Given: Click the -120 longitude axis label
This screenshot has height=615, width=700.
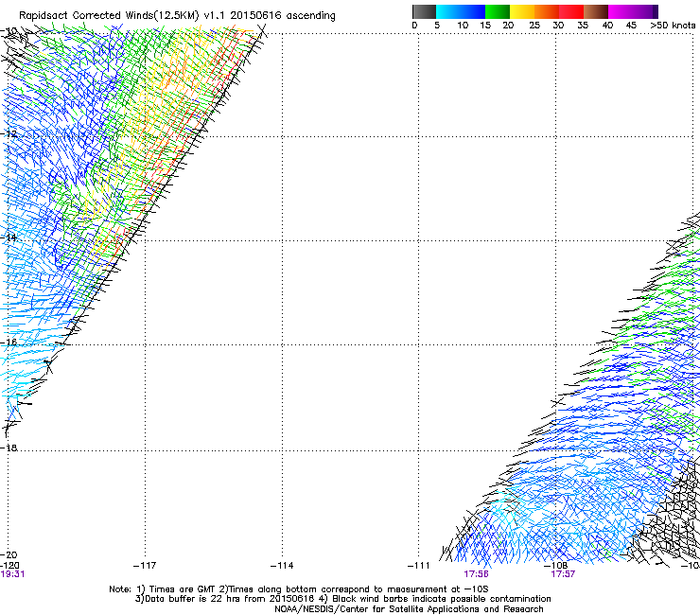Looking at the screenshot, I should click(x=9, y=566).
